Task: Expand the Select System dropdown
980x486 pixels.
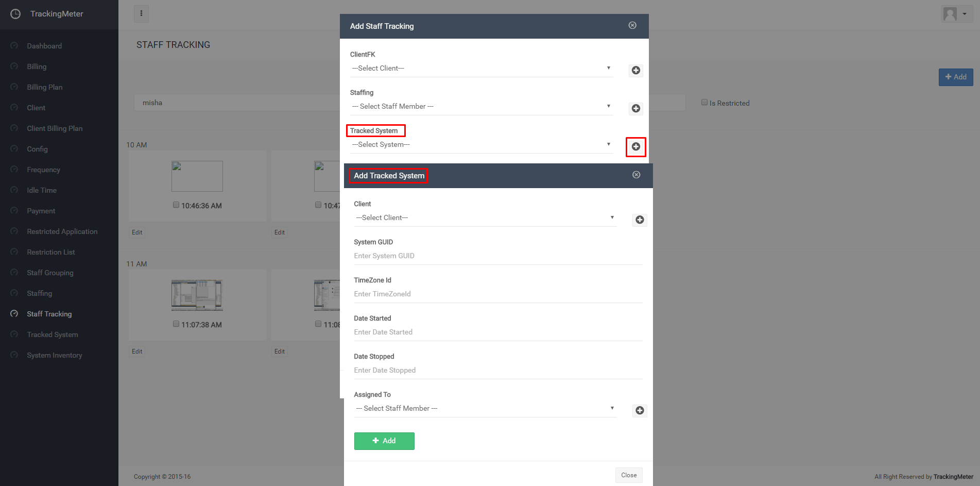Action: [481, 145]
